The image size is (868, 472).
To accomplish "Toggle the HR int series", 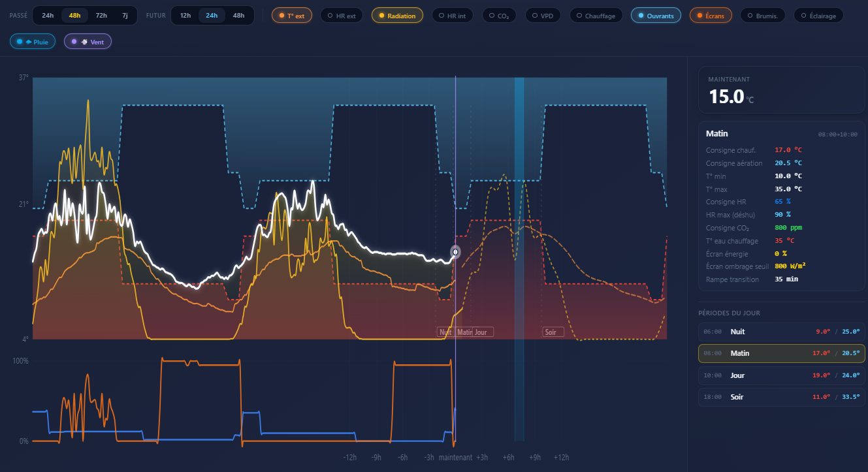I will [x=453, y=16].
